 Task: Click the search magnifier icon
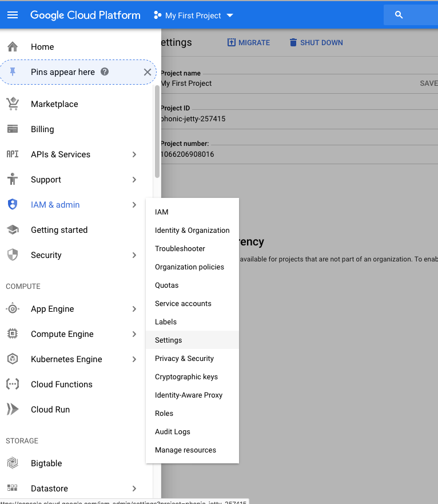point(399,15)
